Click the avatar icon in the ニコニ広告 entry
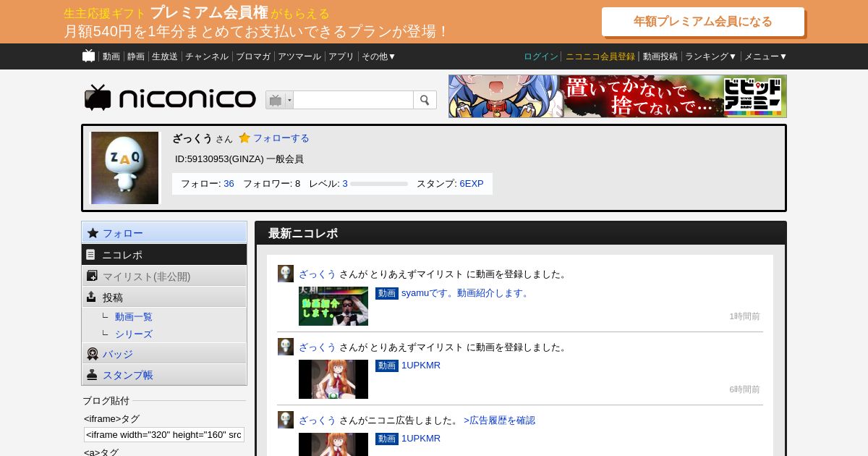The height and width of the screenshot is (456, 868). click(x=286, y=420)
